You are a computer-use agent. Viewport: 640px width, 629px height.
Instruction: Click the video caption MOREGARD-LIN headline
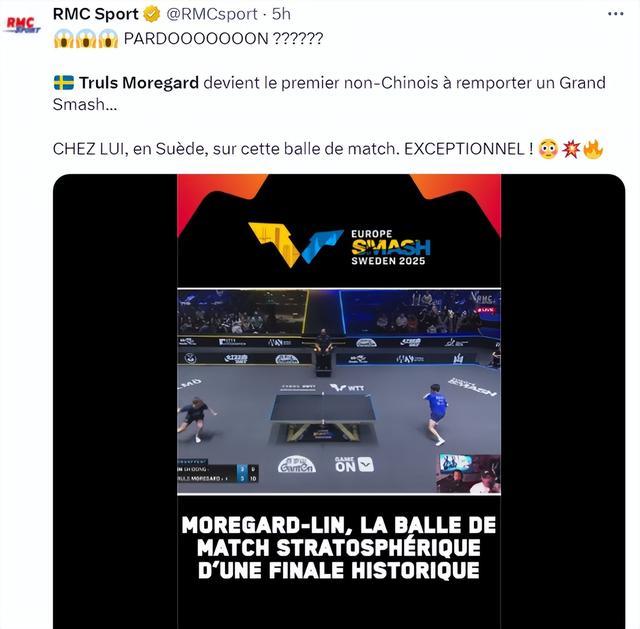click(339, 548)
